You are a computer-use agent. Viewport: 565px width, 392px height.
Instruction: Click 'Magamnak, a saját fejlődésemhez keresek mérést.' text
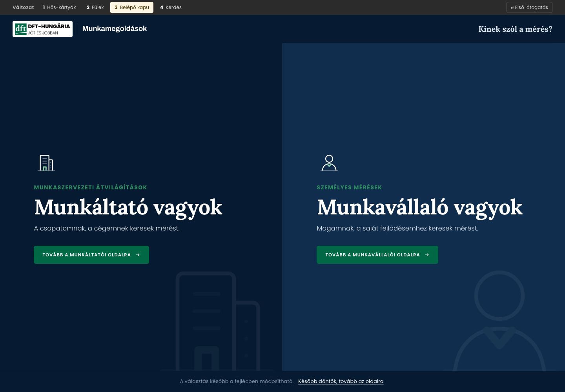(397, 229)
